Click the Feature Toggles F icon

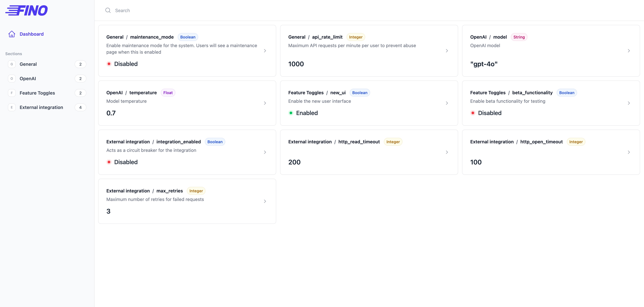point(12,93)
